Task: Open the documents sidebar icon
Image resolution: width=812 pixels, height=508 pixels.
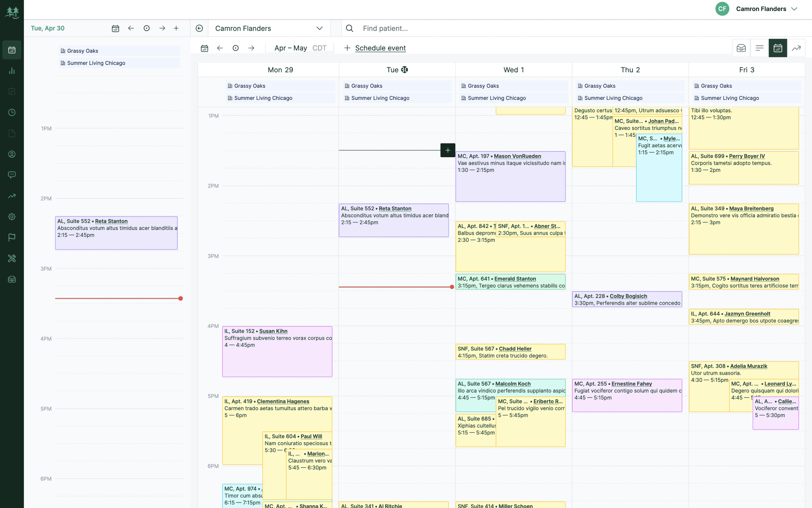Action: (x=12, y=133)
